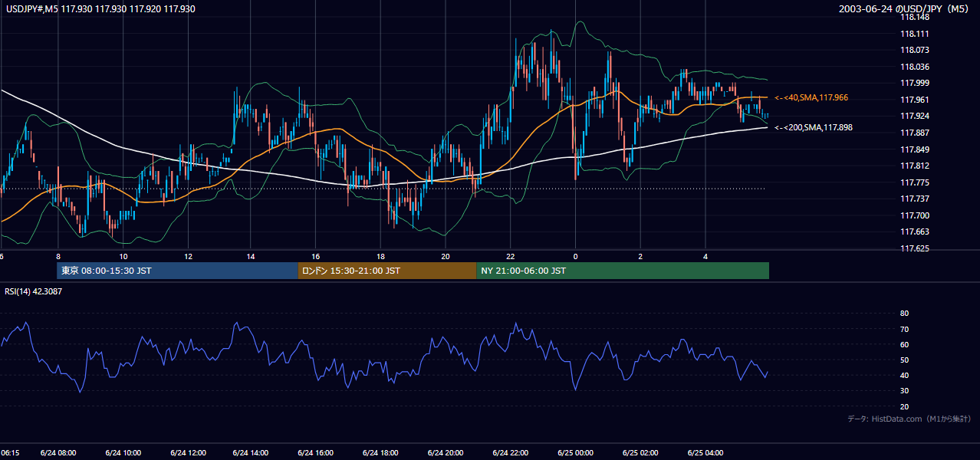Click the 117.663 price axis label
Screen dimensions: 980x460
tap(915, 232)
